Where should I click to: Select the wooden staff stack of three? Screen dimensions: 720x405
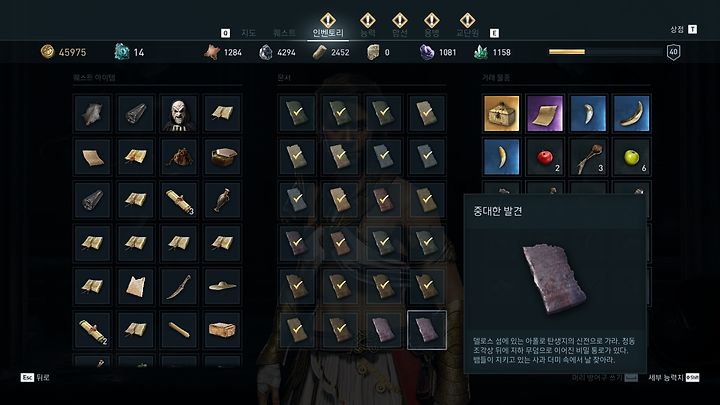click(x=588, y=157)
